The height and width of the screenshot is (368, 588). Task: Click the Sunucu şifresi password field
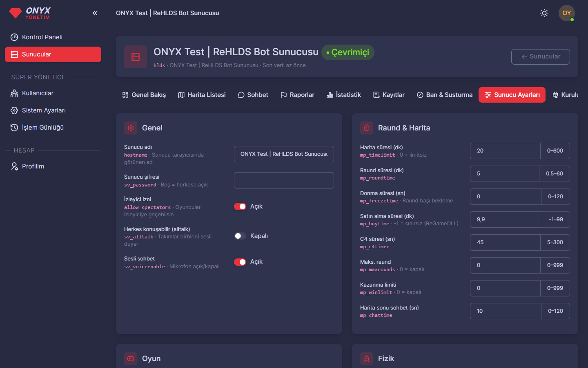[284, 180]
